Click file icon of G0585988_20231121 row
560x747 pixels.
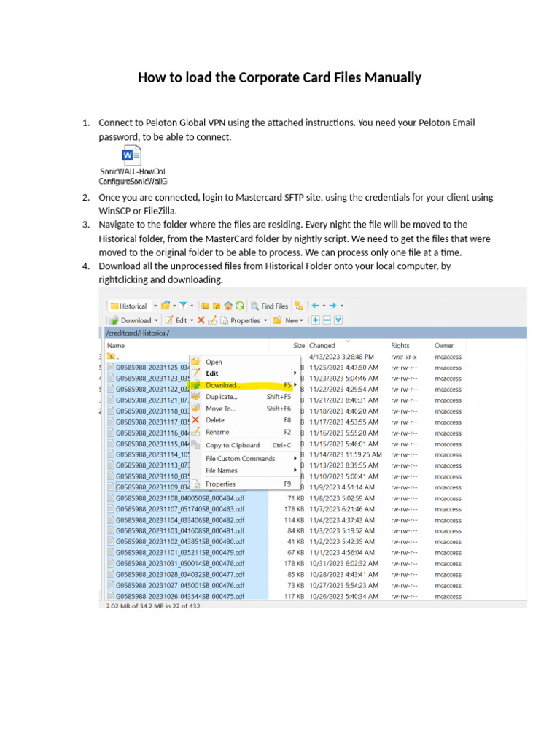[111, 400]
